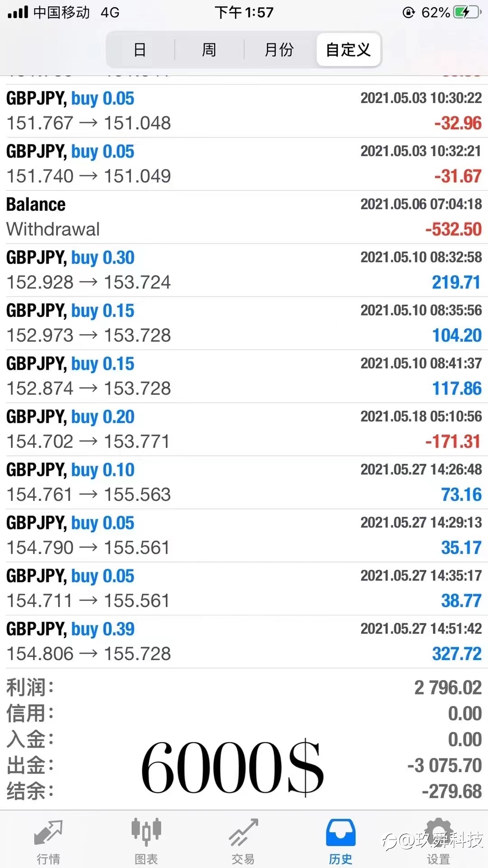This screenshot has height=868, width=488.
Task: Open the GBPJPY buy 0.10 trade 73.16
Action: click(244, 482)
